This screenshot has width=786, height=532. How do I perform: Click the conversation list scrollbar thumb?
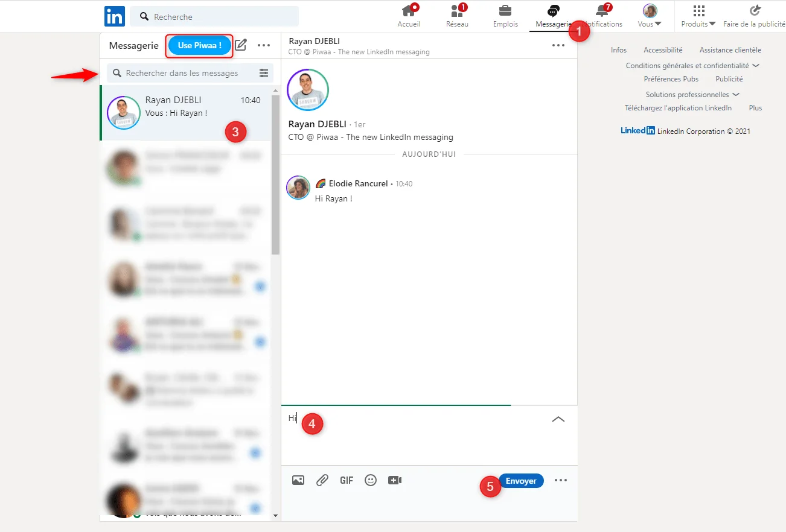(276, 174)
